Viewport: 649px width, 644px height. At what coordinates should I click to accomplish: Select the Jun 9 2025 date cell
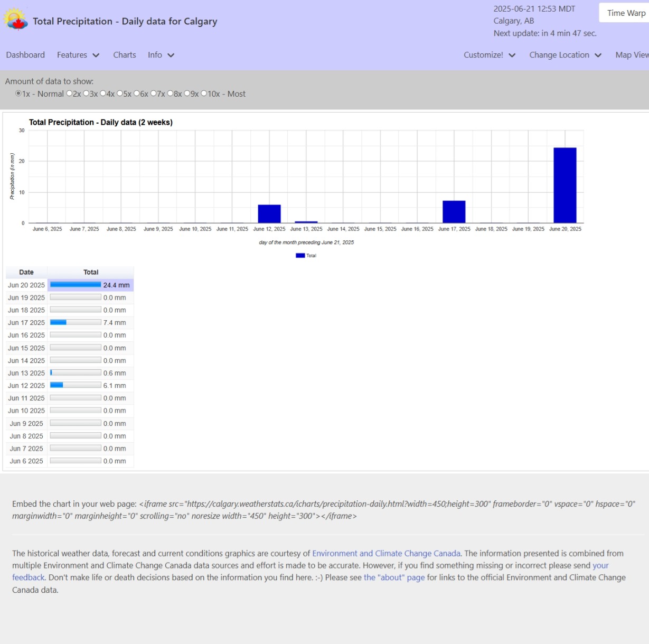26,424
